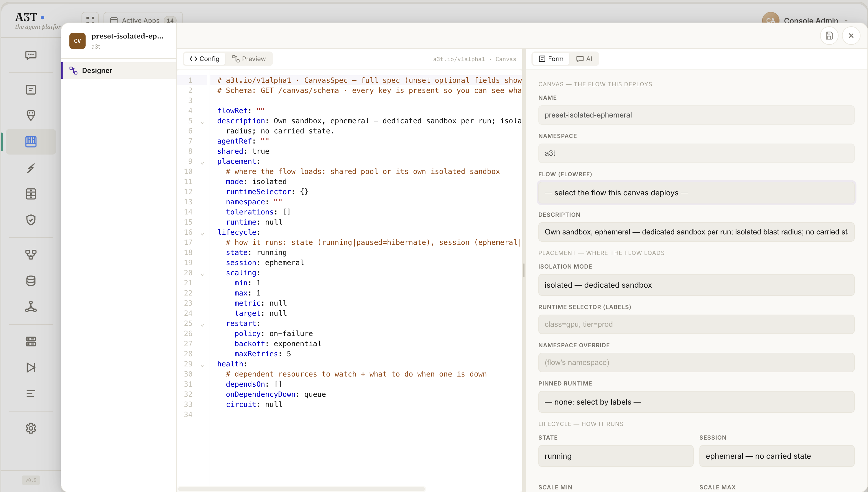The image size is (868, 492).
Task: Collapse the health block fold arrow
Action: pyautogui.click(x=202, y=366)
